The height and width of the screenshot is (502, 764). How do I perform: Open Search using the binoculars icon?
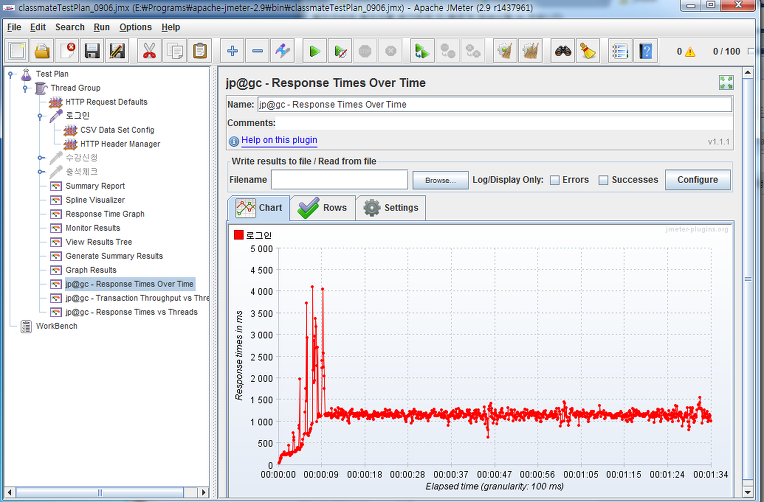(563, 51)
